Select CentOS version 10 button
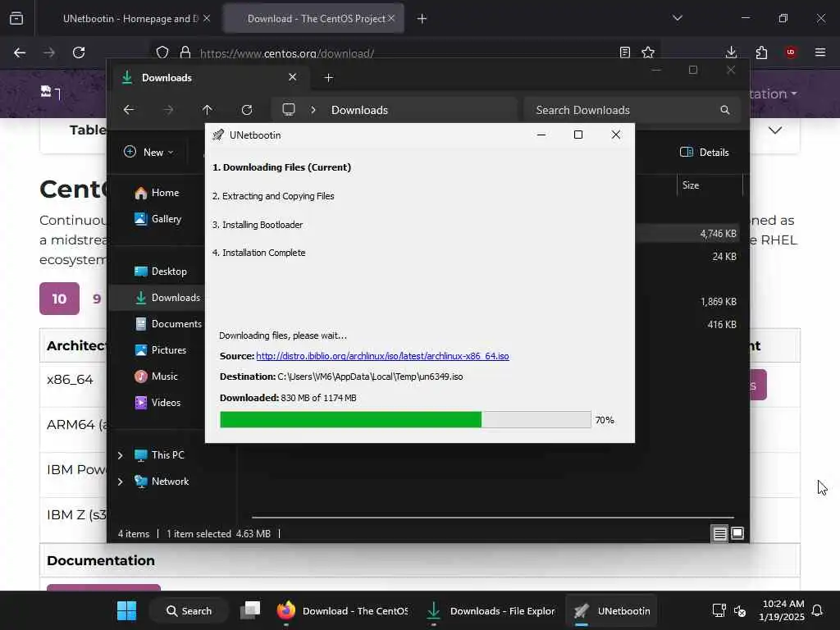The height and width of the screenshot is (630, 840). point(59,299)
